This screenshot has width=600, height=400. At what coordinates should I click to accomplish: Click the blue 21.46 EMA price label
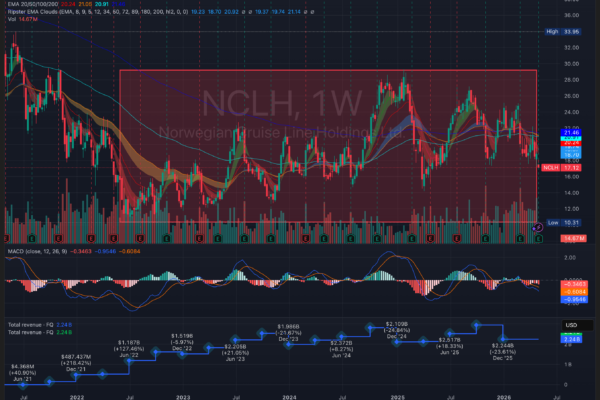571,132
